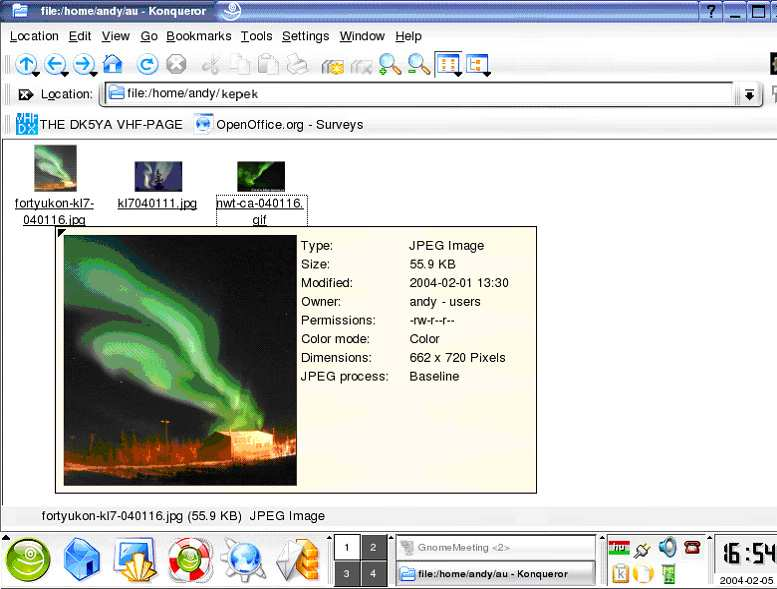Click the '2004-02-01 13:30' modified value
Viewport: 777px width, 589px height.
click(459, 283)
